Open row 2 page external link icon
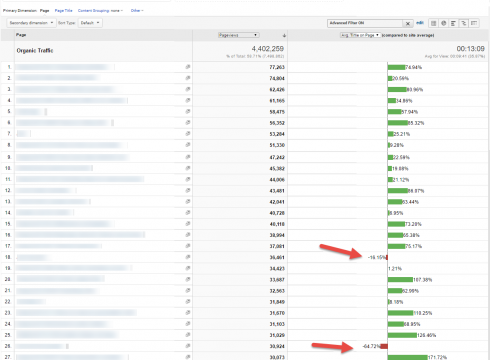The width and height of the screenshot is (490, 360). 188,78
